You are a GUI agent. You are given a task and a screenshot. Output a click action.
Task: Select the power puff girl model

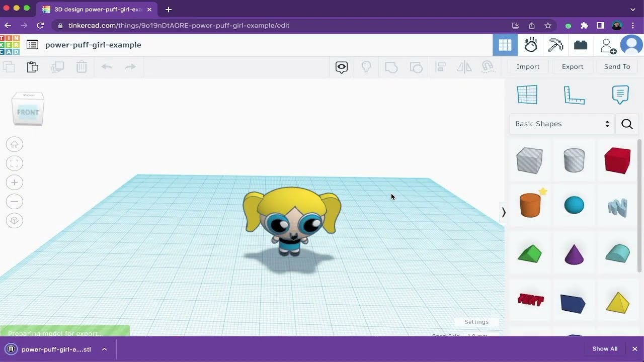291,222
